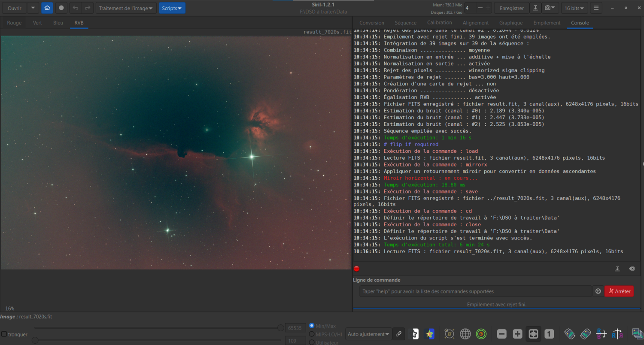
Task: Open the Graphique tab
Action: pyautogui.click(x=511, y=23)
